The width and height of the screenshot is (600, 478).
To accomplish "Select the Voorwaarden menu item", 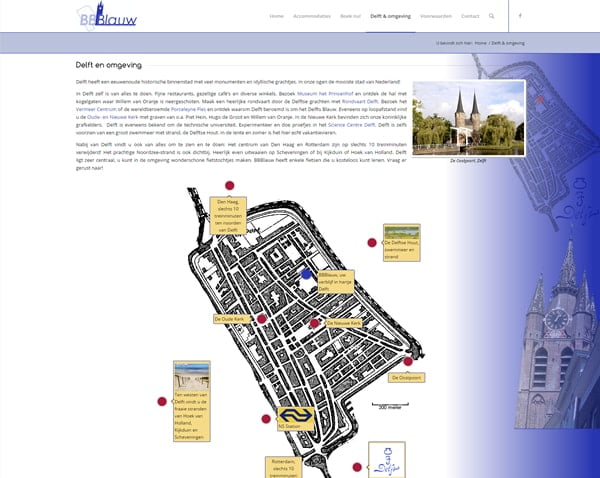I will point(434,17).
